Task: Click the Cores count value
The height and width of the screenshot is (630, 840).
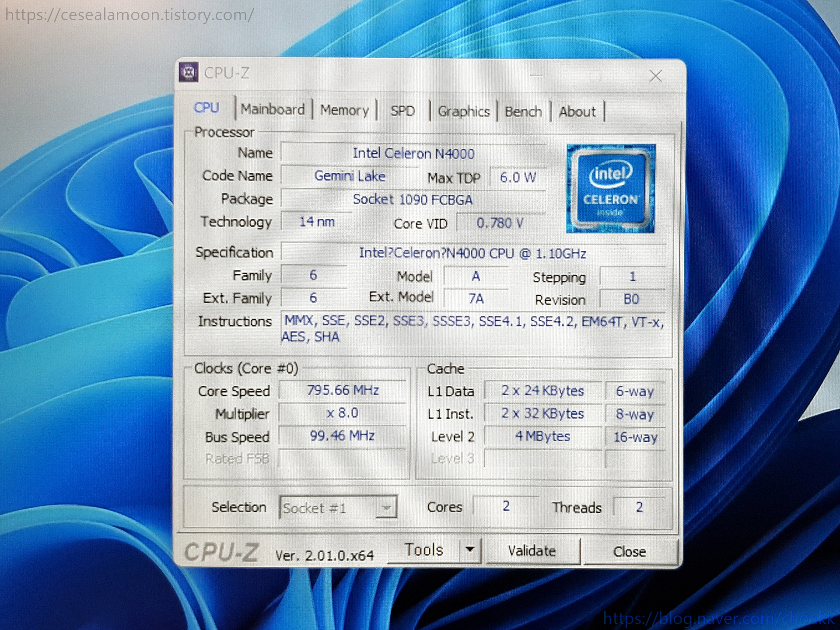Action: point(506,506)
